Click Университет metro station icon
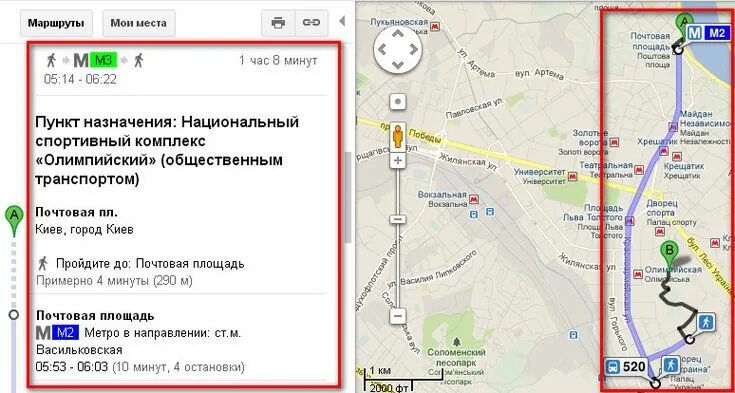 tap(572, 176)
